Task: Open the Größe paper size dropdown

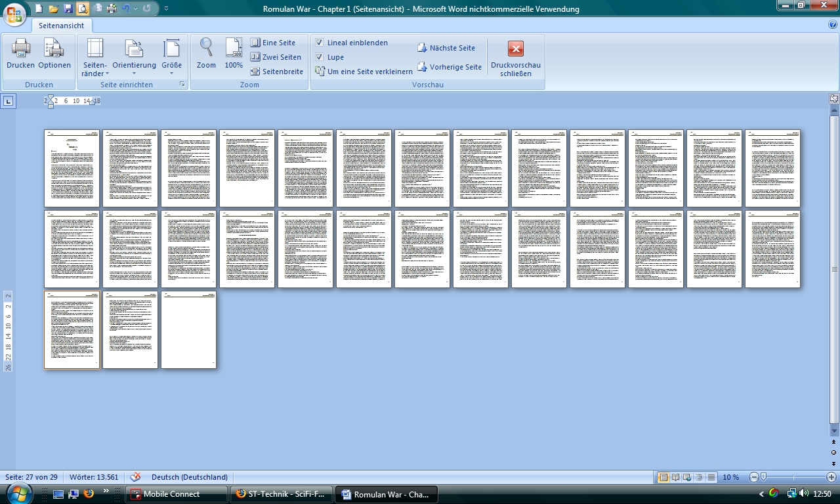Action: pos(171,58)
